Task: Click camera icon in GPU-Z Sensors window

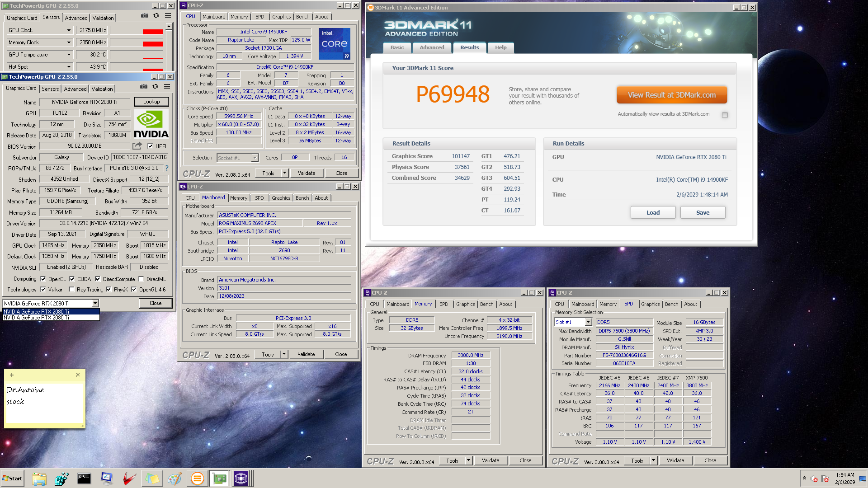Action: tap(145, 15)
